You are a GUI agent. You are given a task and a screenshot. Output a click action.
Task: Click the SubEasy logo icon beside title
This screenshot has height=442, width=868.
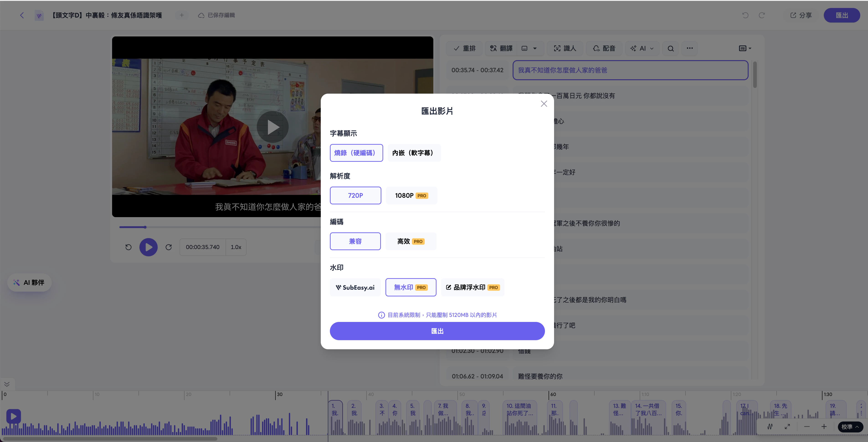(x=39, y=15)
